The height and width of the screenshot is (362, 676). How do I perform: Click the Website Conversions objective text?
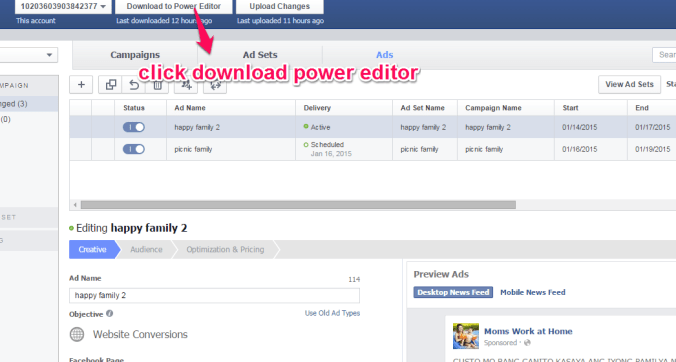pyautogui.click(x=140, y=334)
